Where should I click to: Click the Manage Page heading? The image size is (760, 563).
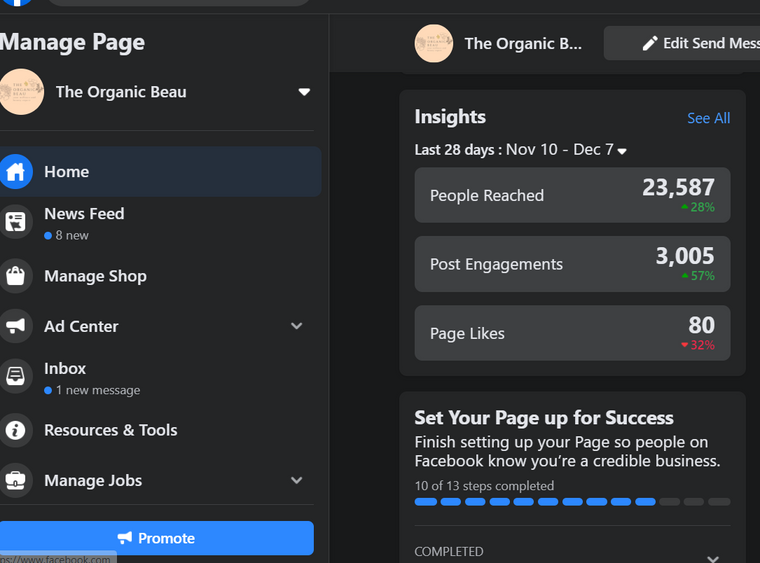[x=72, y=42]
